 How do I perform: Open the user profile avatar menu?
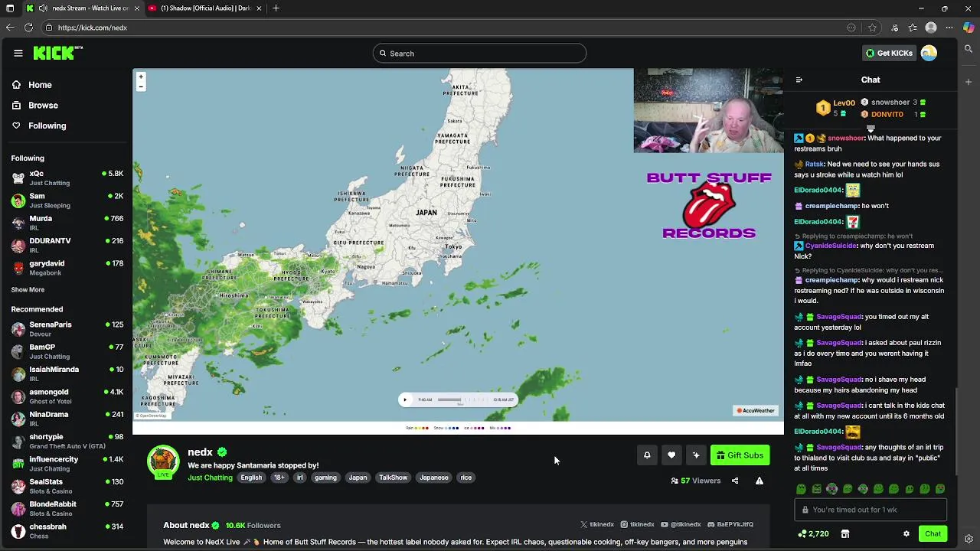tap(929, 53)
